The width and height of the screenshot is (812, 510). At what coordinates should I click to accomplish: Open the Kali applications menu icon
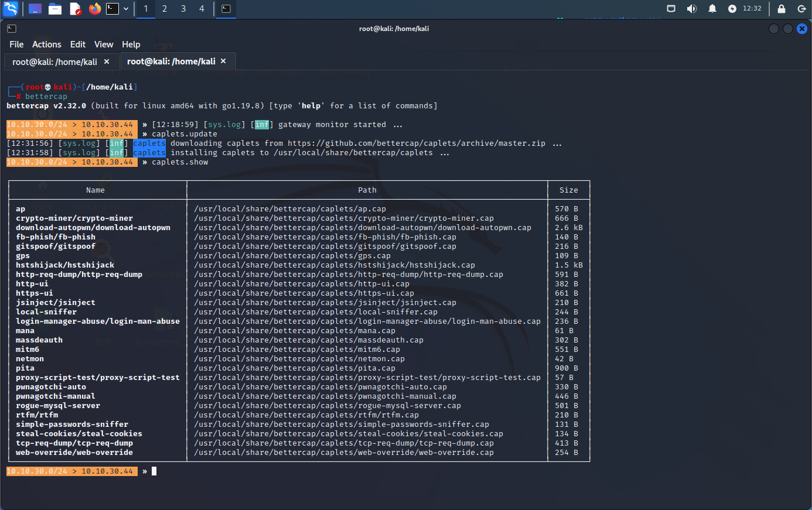point(11,9)
